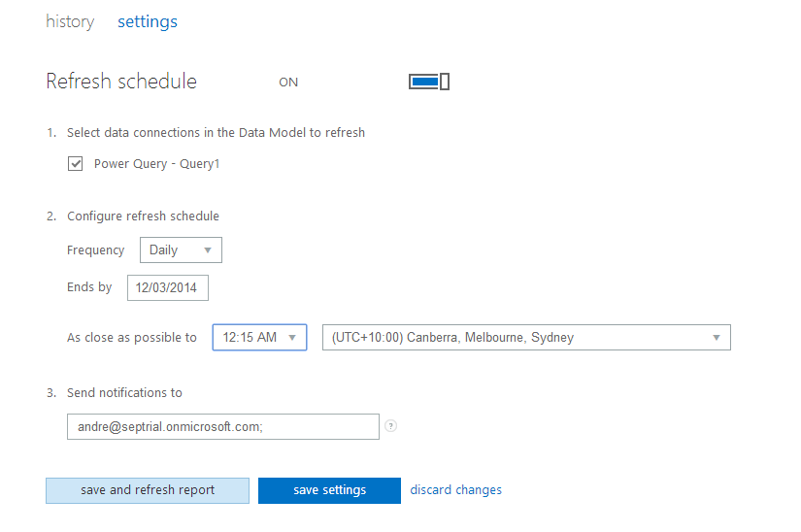
Task: Select the discard changes link
Action: (455, 490)
